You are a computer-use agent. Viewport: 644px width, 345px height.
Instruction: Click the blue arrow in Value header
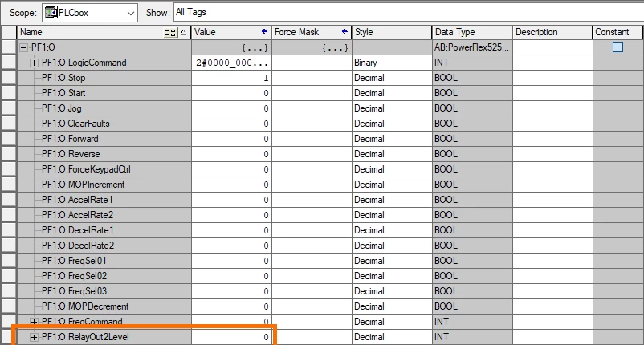coord(264,31)
